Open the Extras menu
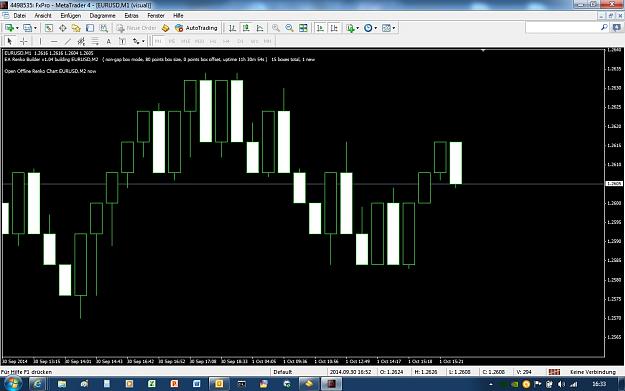Viewport: 625px width, 391px height. pyautogui.click(x=132, y=16)
